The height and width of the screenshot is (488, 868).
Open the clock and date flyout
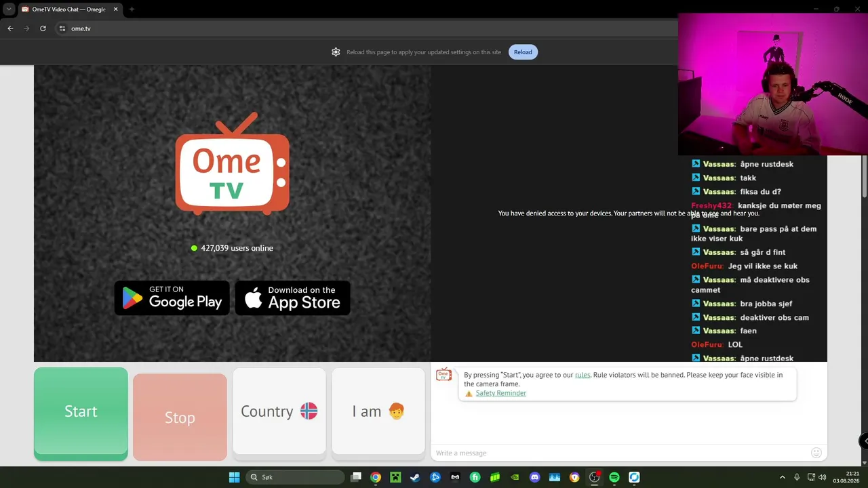pyautogui.click(x=846, y=477)
